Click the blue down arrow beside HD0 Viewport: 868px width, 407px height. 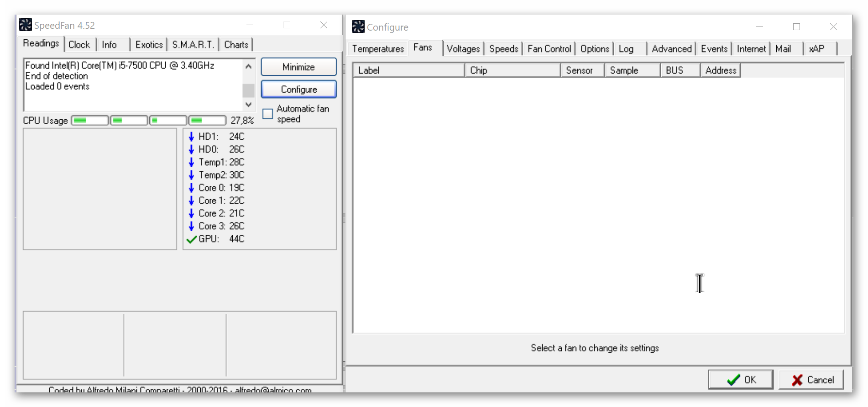(x=191, y=149)
